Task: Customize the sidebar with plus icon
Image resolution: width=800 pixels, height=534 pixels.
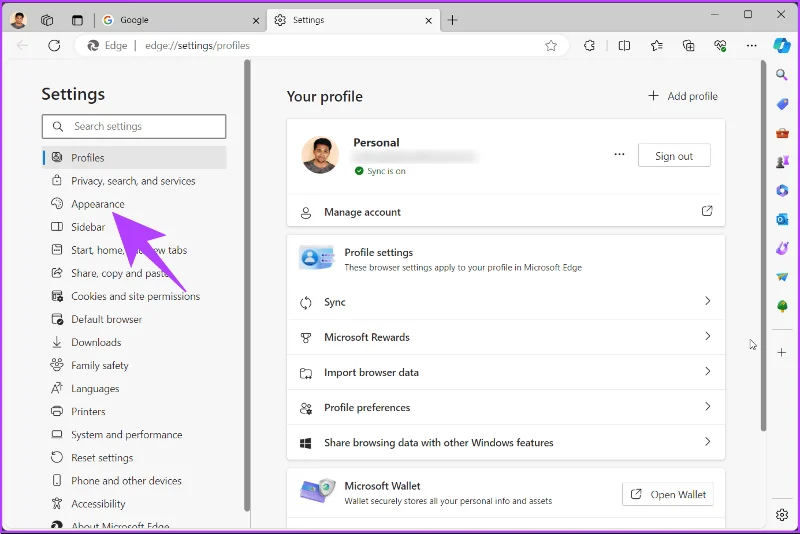Action: [x=782, y=352]
